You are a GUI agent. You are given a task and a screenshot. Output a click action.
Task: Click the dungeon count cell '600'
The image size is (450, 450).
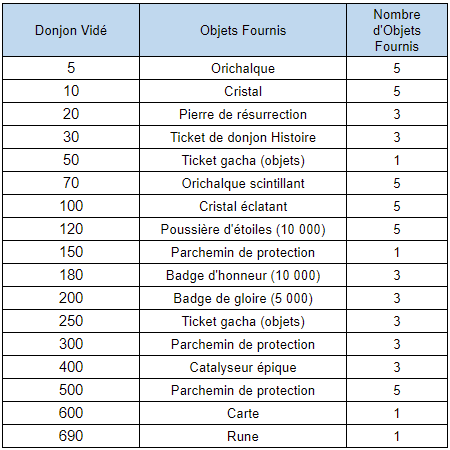click(x=71, y=413)
